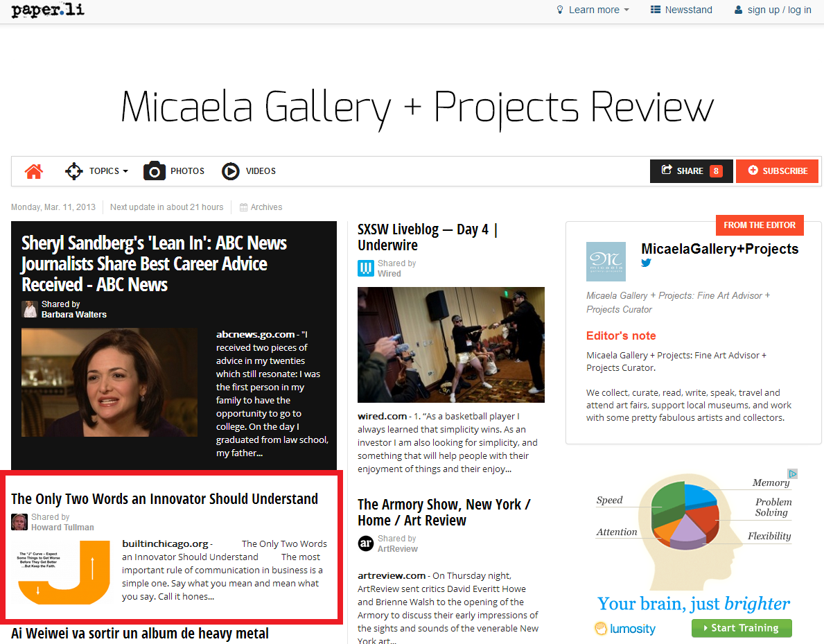Open The Armory Show, New York headline
Image resolution: width=824 pixels, height=644 pixels.
tap(444, 512)
